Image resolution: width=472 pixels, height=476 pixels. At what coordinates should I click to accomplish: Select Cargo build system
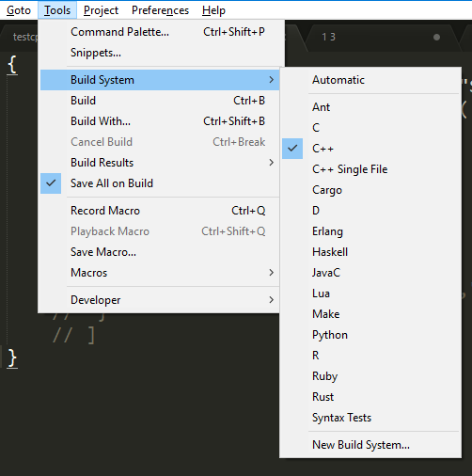pos(370,190)
